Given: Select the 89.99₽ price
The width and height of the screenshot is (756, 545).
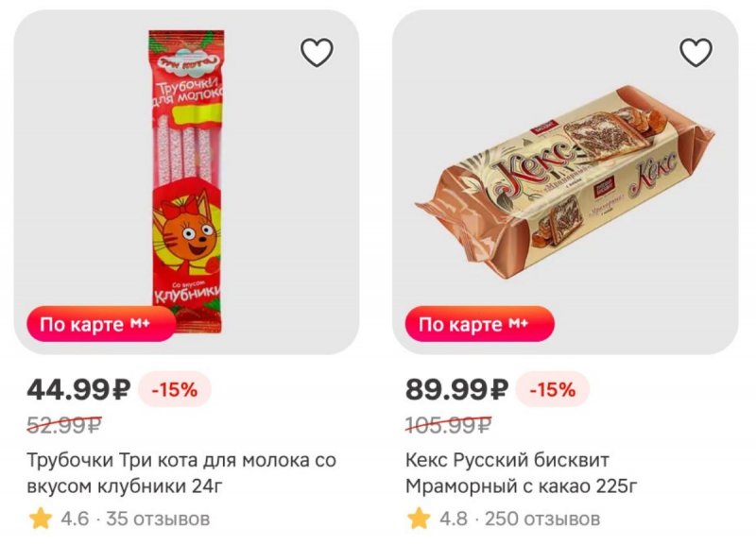Looking at the screenshot, I should click(457, 389).
